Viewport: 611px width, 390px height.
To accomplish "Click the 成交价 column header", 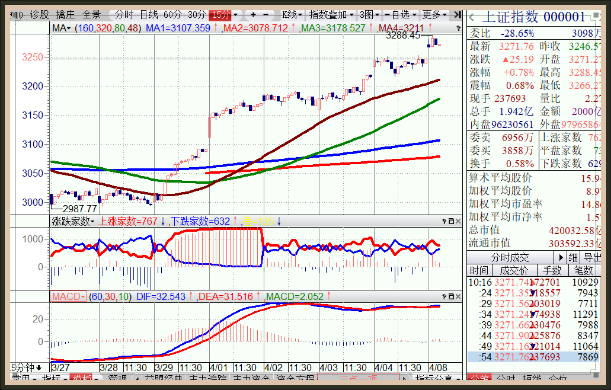I will (x=514, y=270).
